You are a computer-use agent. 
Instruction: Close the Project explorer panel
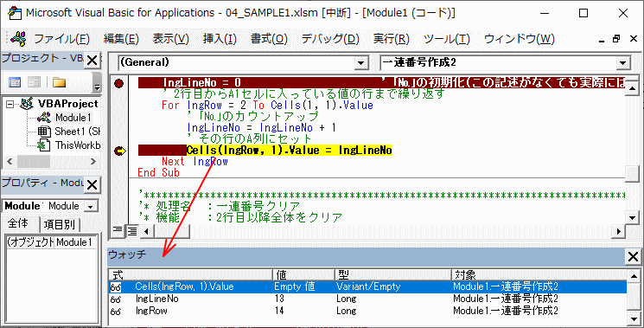click(x=92, y=61)
